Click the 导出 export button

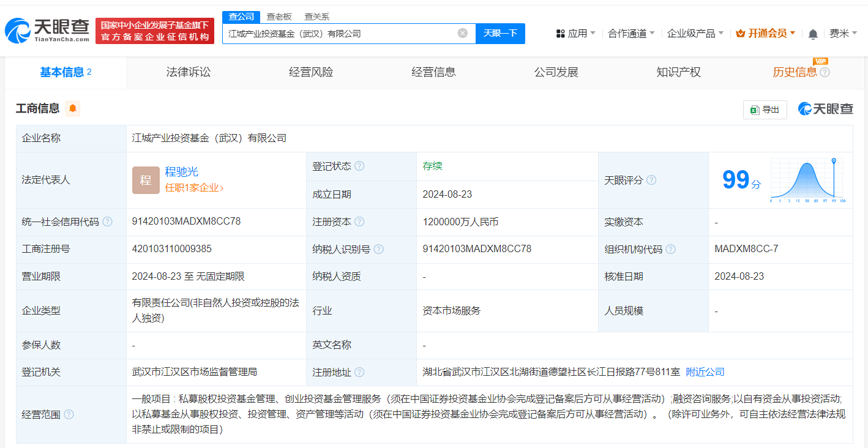[765, 110]
